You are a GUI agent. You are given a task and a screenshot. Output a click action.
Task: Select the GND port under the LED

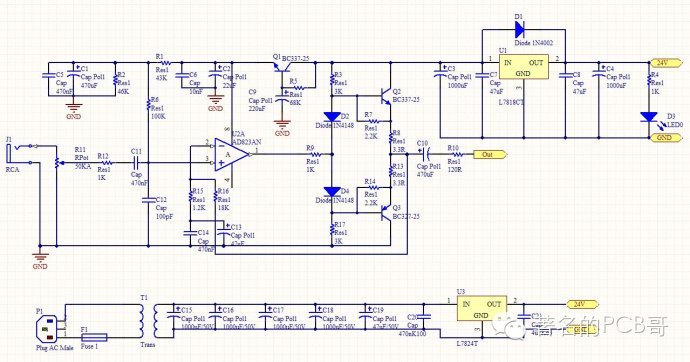click(666, 137)
